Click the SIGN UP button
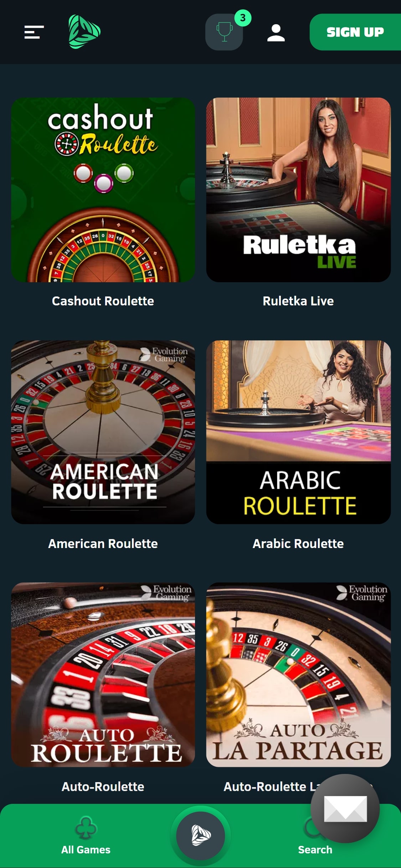 pyautogui.click(x=355, y=32)
